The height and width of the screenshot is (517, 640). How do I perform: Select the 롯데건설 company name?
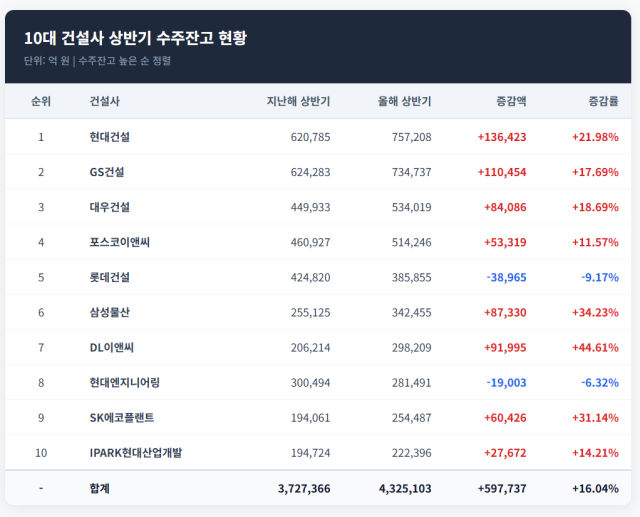point(110,277)
